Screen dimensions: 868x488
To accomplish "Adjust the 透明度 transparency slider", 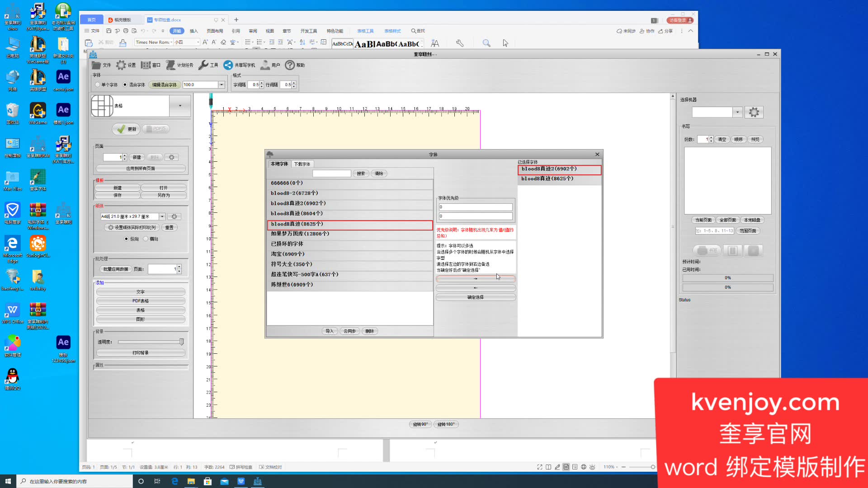I will click(181, 342).
